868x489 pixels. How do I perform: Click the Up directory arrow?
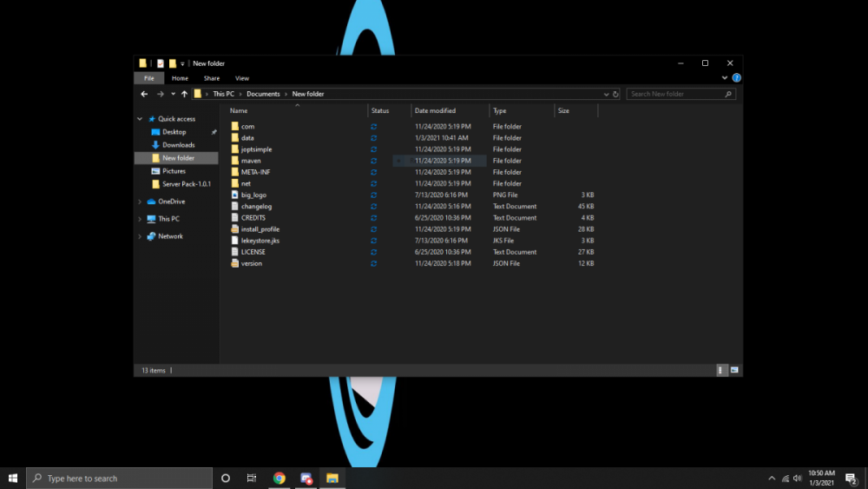coord(184,94)
